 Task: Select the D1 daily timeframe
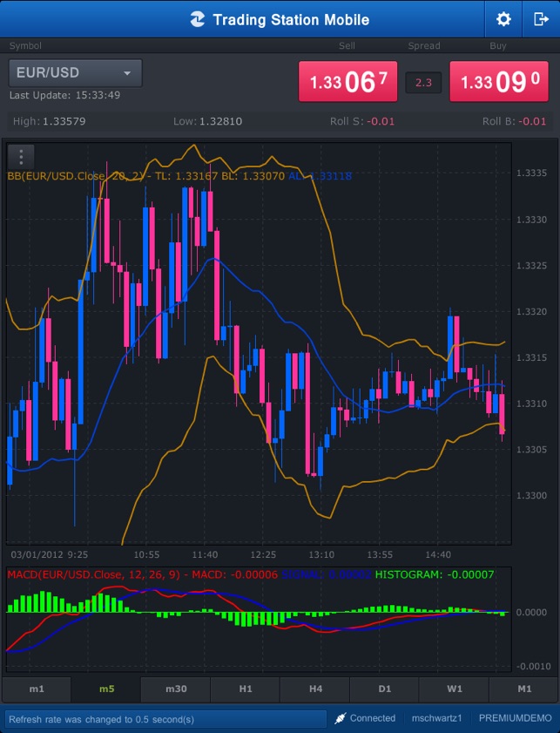click(x=385, y=689)
